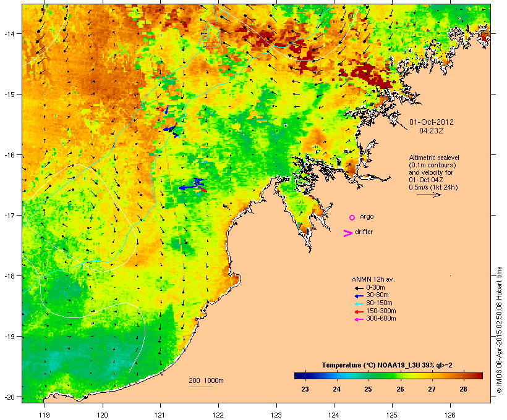Click colorbar tick label 24
The height and width of the screenshot is (420, 507).
click(x=336, y=389)
